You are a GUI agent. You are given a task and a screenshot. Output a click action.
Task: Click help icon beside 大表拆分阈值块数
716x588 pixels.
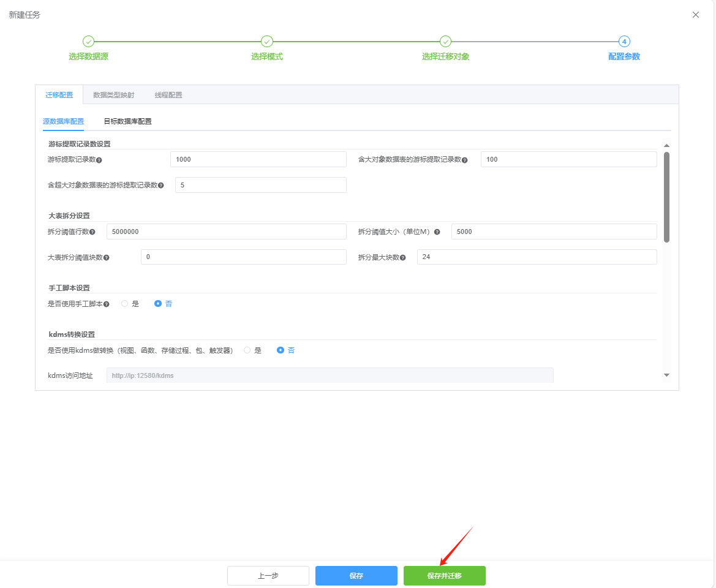[107, 258]
